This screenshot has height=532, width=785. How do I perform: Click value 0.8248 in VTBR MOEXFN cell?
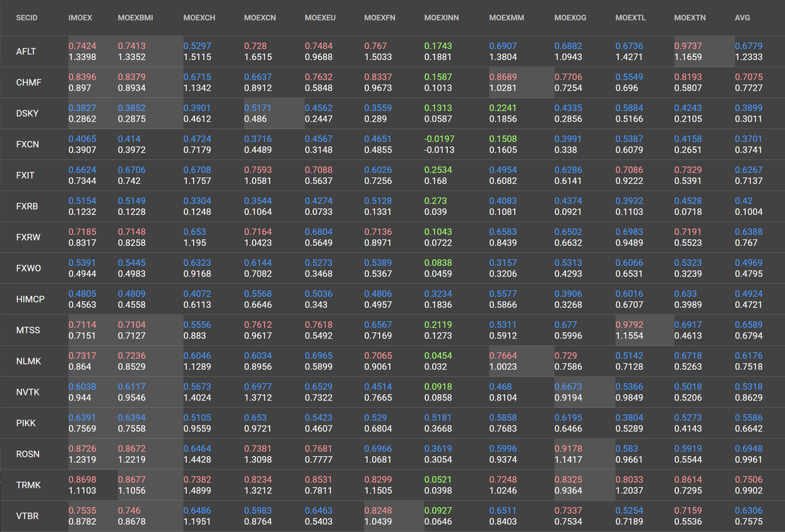pyautogui.click(x=377, y=511)
